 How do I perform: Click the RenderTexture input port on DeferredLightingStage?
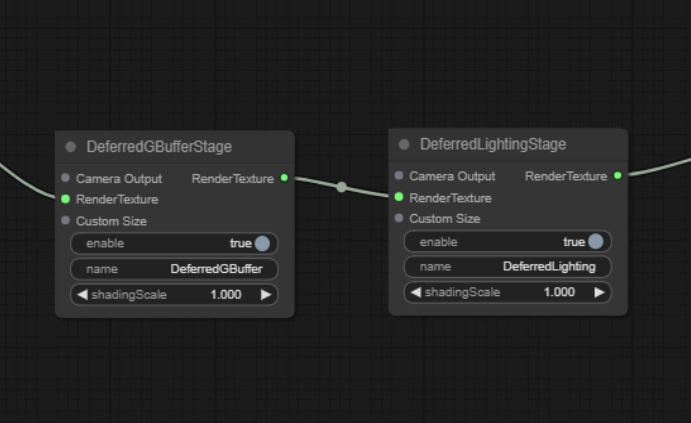[x=399, y=197]
